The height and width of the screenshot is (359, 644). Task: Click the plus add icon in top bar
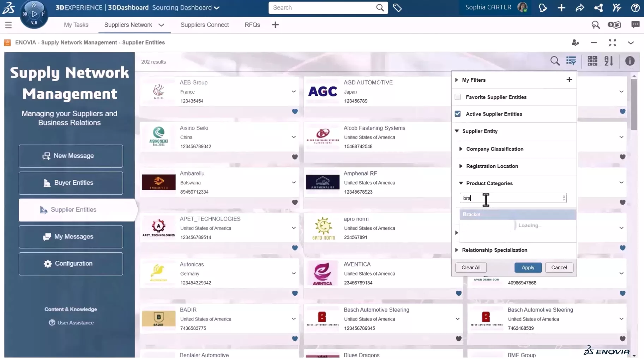click(561, 7)
